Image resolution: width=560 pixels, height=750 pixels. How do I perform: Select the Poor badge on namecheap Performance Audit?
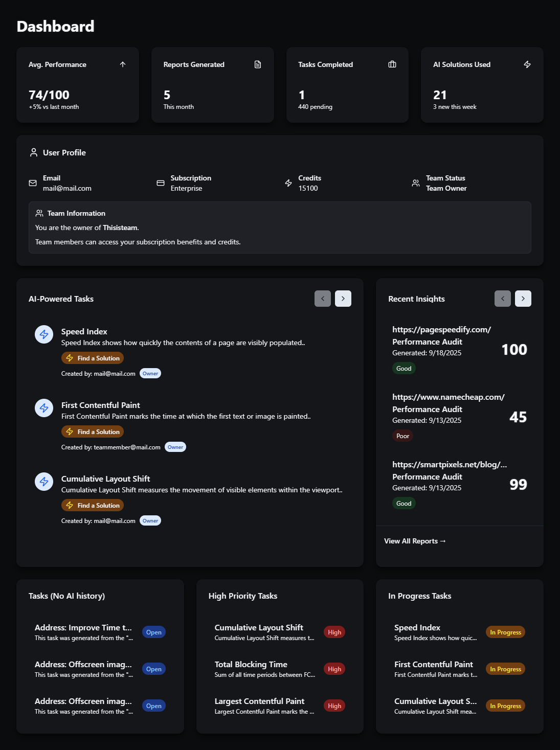pyautogui.click(x=402, y=436)
